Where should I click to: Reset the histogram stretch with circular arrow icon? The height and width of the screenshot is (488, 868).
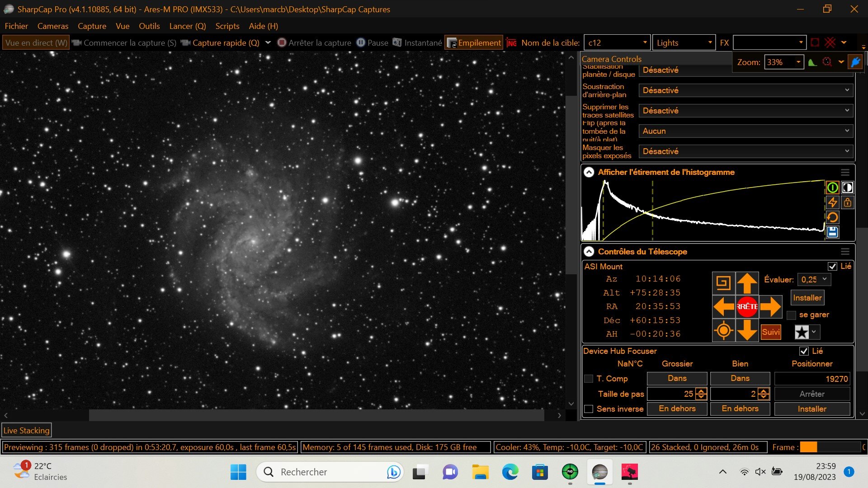pyautogui.click(x=832, y=217)
